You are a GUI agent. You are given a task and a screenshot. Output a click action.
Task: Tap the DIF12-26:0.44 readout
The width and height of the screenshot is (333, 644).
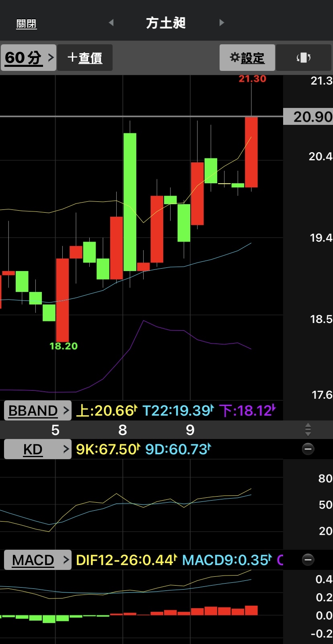point(126,560)
